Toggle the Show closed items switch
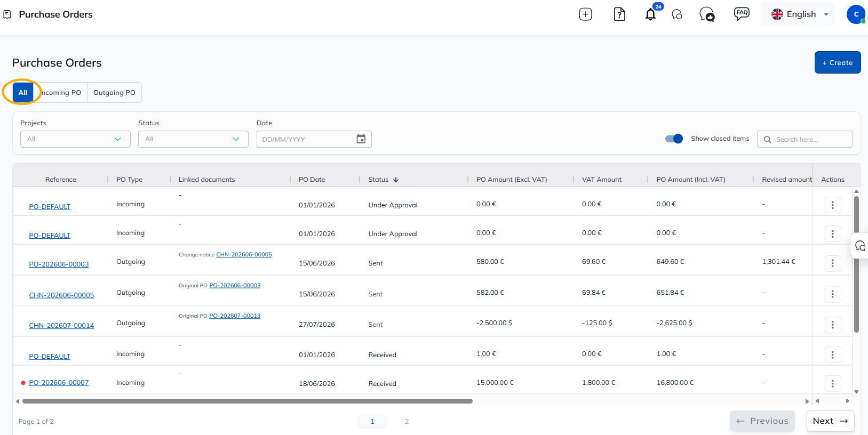The height and width of the screenshot is (435, 868). (674, 139)
